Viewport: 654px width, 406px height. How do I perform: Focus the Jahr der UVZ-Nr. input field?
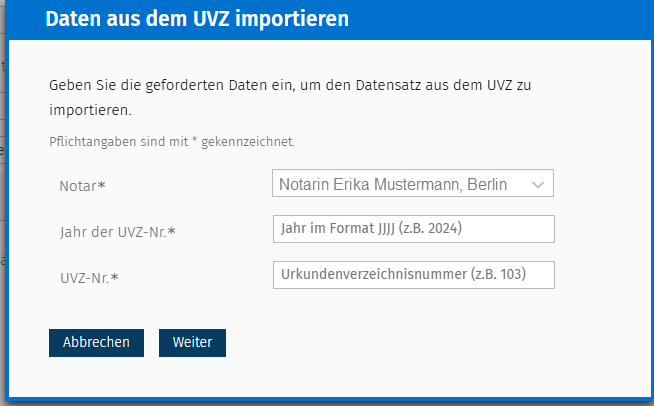coord(413,229)
